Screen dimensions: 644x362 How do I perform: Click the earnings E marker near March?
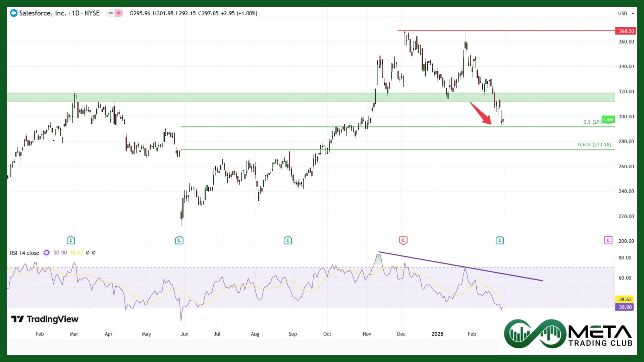(x=71, y=240)
